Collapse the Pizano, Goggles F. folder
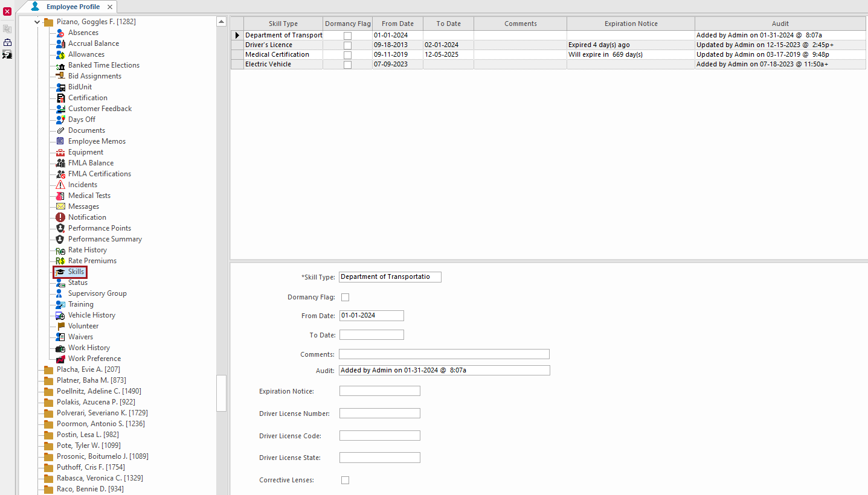868x495 pixels. [x=37, y=21]
